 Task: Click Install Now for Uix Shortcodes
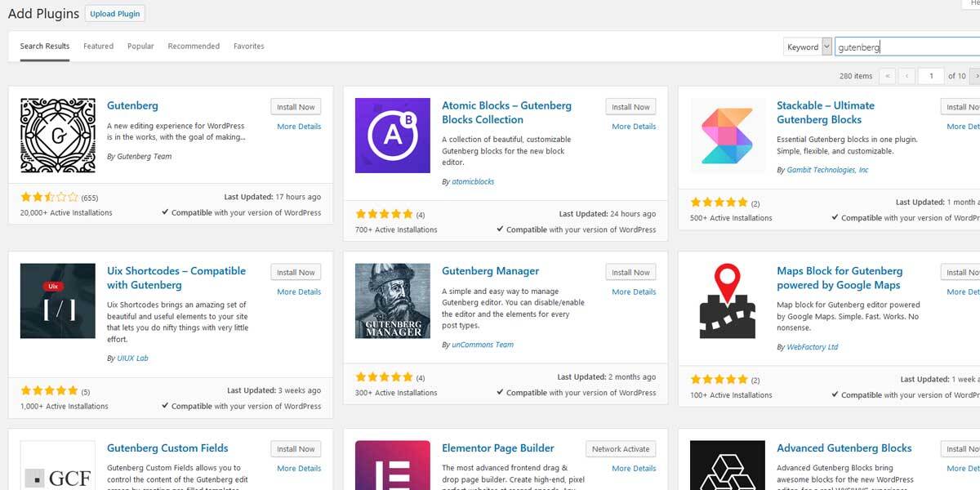(296, 273)
